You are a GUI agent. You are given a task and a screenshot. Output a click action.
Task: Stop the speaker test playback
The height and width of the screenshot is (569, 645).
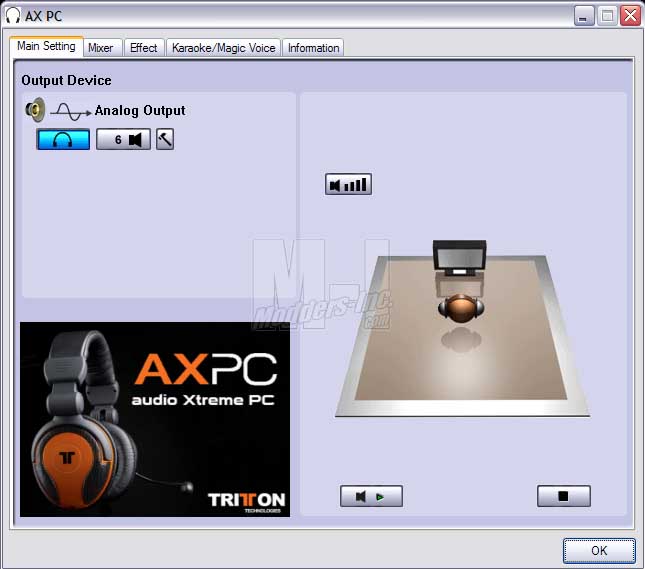click(x=564, y=496)
